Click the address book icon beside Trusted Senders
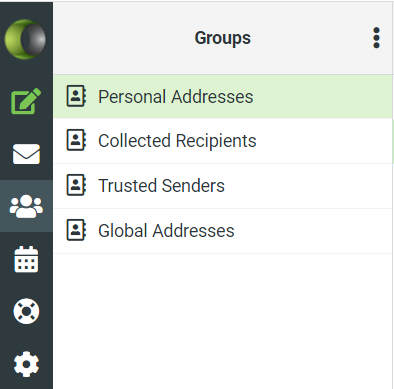 tap(76, 185)
